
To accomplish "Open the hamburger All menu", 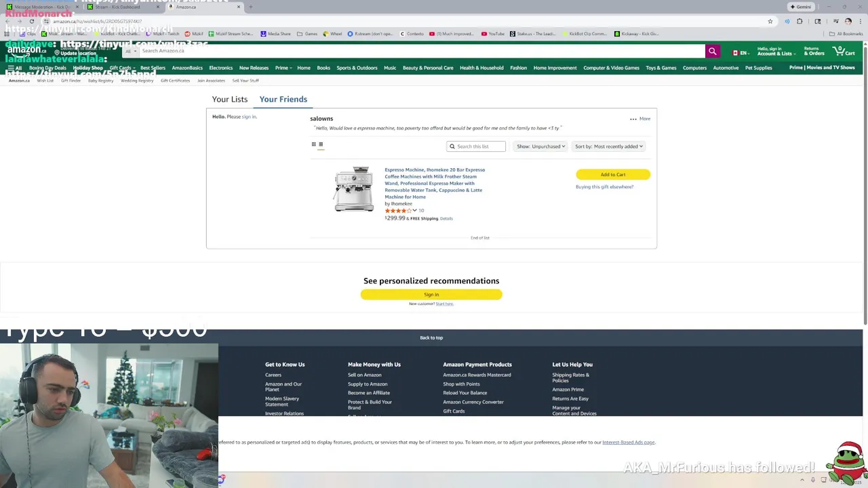I will click(x=14, y=68).
